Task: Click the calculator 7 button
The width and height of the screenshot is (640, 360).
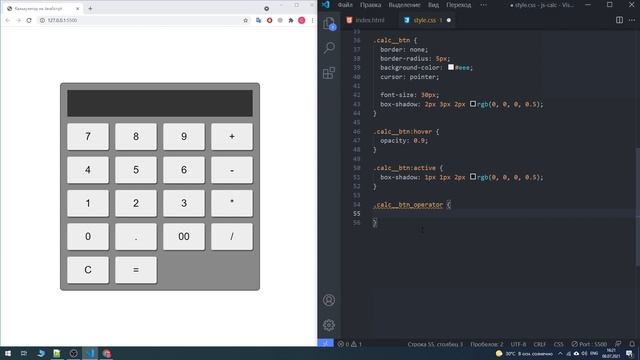Action: click(88, 136)
